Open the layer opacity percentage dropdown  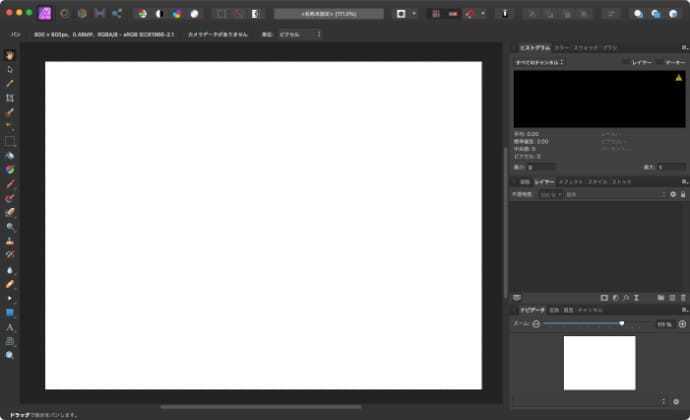coord(551,194)
